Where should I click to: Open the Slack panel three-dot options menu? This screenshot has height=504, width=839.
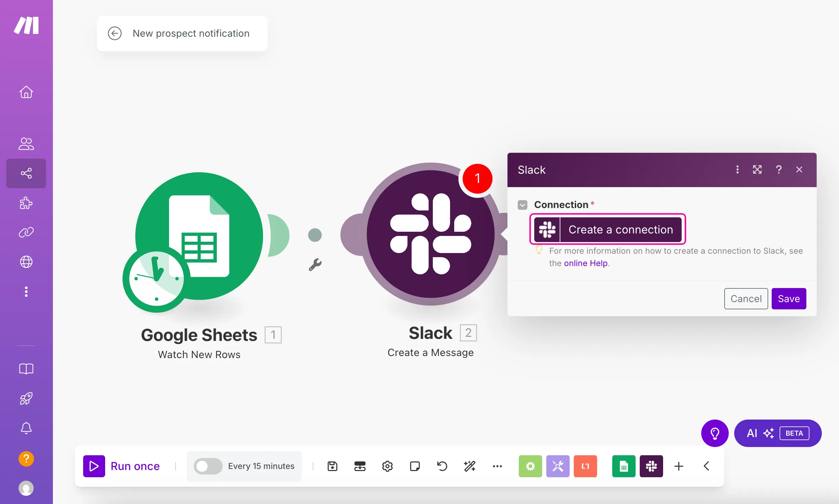(737, 170)
